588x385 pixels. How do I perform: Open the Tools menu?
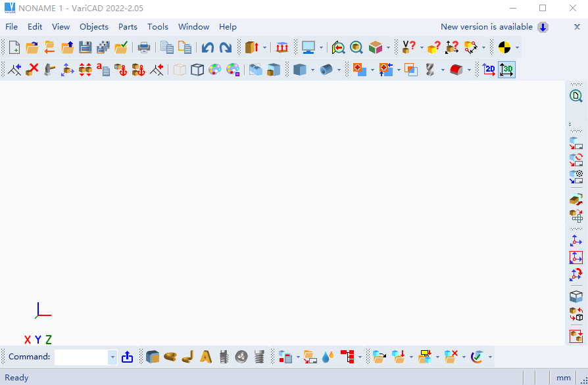tap(158, 27)
